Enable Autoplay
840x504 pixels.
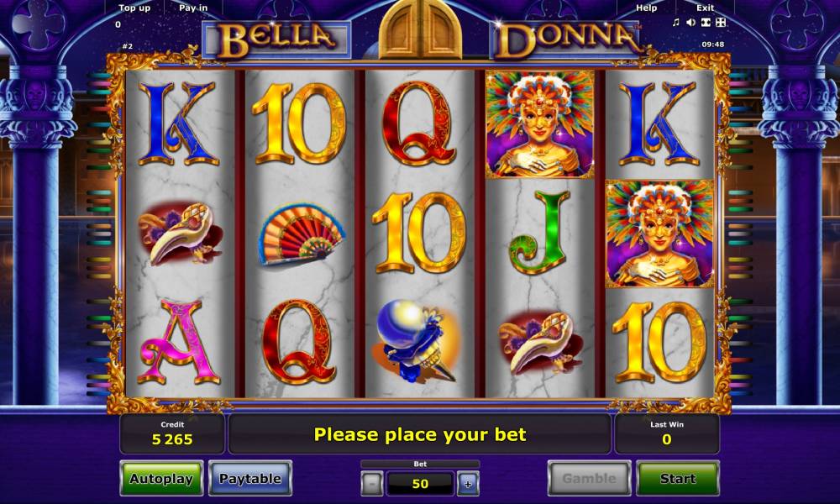pyautogui.click(x=161, y=478)
